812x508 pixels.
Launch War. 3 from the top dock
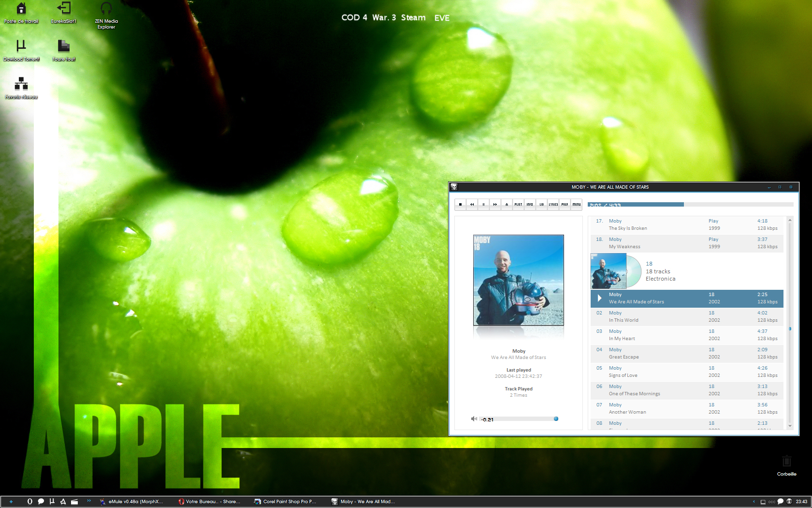coord(384,17)
